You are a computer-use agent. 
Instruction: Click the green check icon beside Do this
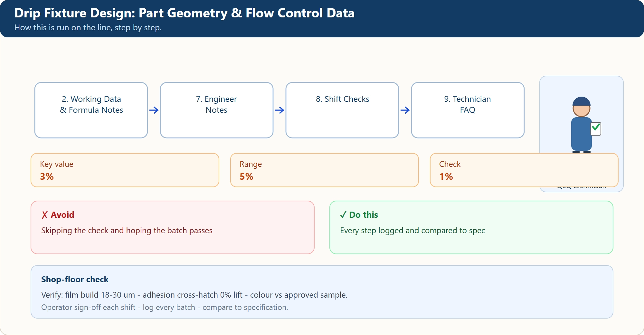tap(343, 215)
